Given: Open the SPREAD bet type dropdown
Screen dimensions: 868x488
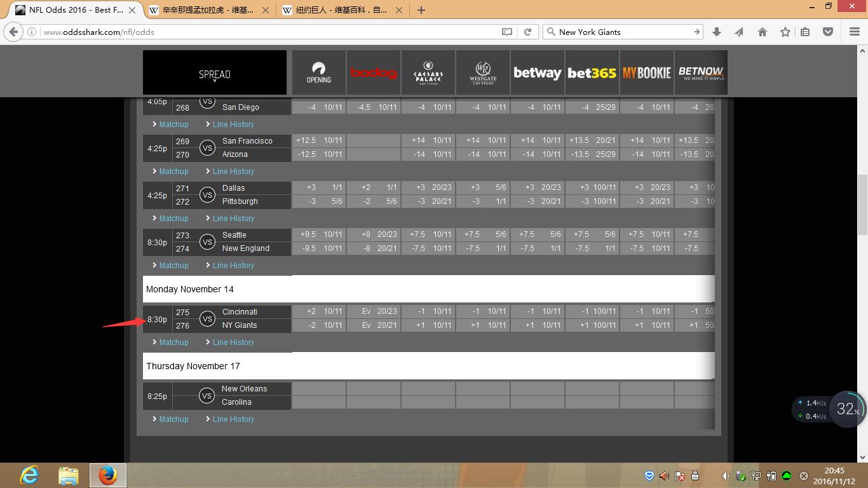Looking at the screenshot, I should click(x=214, y=75).
